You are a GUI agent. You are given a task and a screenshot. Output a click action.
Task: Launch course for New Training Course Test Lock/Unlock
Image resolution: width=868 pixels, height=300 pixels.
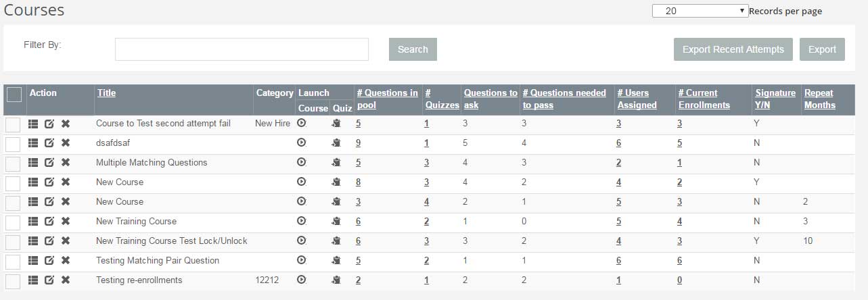click(302, 241)
